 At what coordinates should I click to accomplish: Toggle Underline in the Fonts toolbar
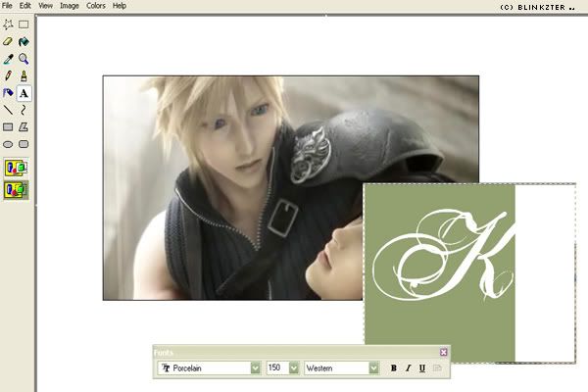pos(422,368)
